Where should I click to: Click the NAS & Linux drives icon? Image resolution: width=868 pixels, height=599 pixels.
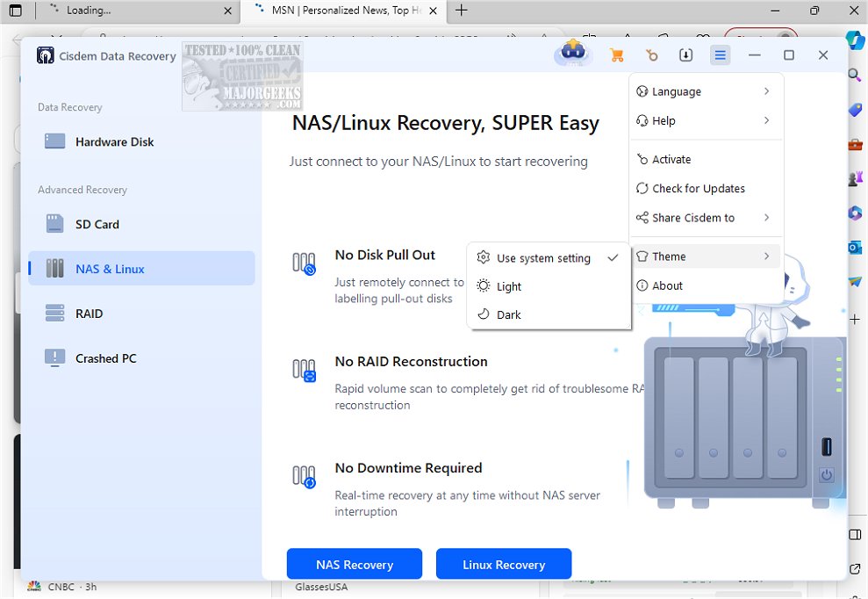(54, 268)
